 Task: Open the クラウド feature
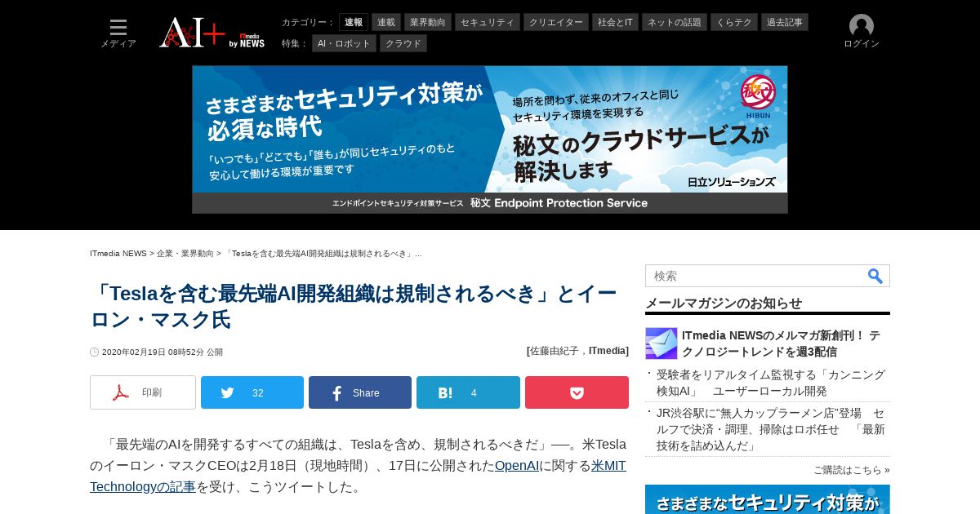pyautogui.click(x=403, y=43)
